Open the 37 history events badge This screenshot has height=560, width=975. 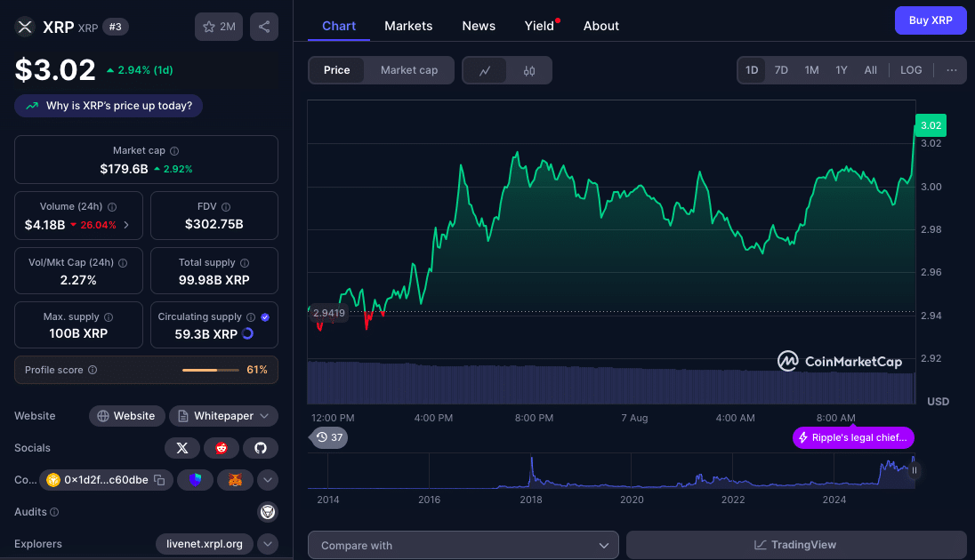(329, 437)
